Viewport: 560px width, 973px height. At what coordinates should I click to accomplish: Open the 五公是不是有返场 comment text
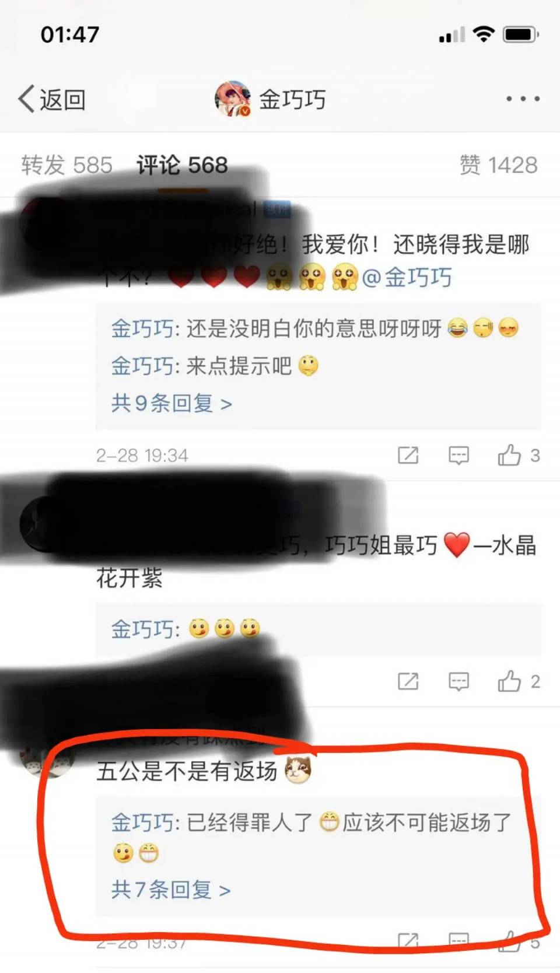coord(187,771)
